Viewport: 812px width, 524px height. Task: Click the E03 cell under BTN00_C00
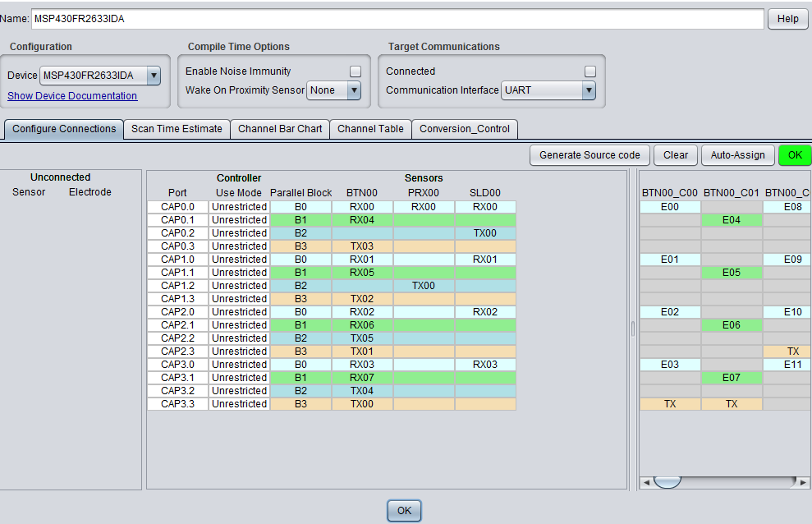(670, 365)
